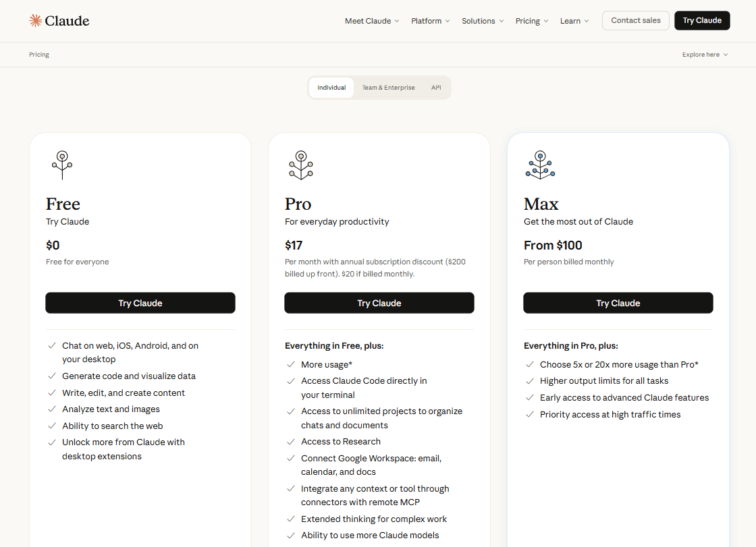The image size is (756, 547).
Task: Click 'Generate code and visualize data' feature
Action: (x=129, y=376)
